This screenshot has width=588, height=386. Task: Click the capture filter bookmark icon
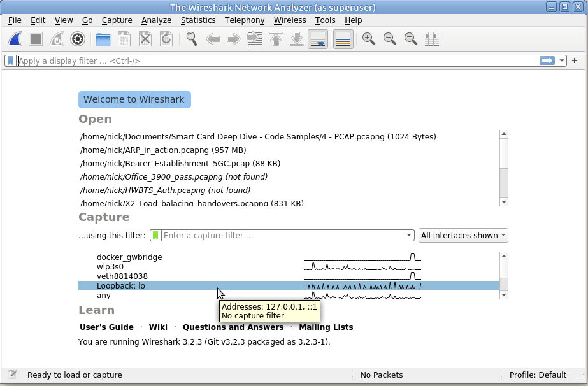pyautogui.click(x=155, y=236)
